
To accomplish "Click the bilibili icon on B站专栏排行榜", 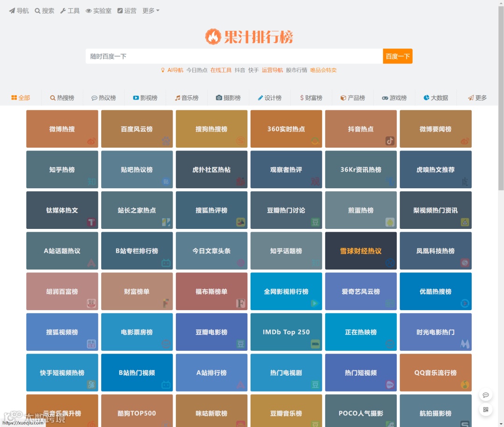I will pyautogui.click(x=166, y=263).
